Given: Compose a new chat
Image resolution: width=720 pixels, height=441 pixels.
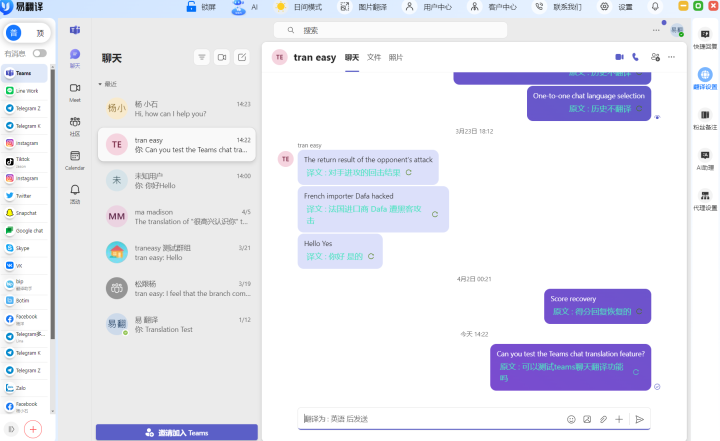Looking at the screenshot, I should (242, 57).
